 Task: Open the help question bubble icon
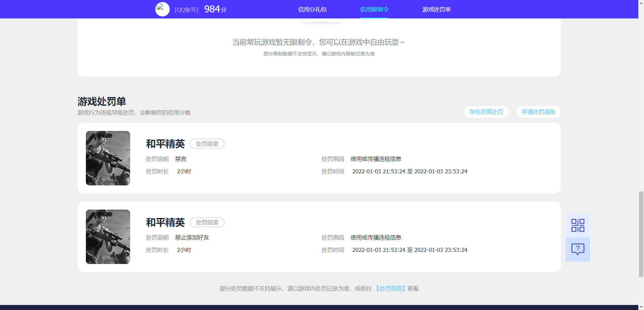[x=578, y=250]
